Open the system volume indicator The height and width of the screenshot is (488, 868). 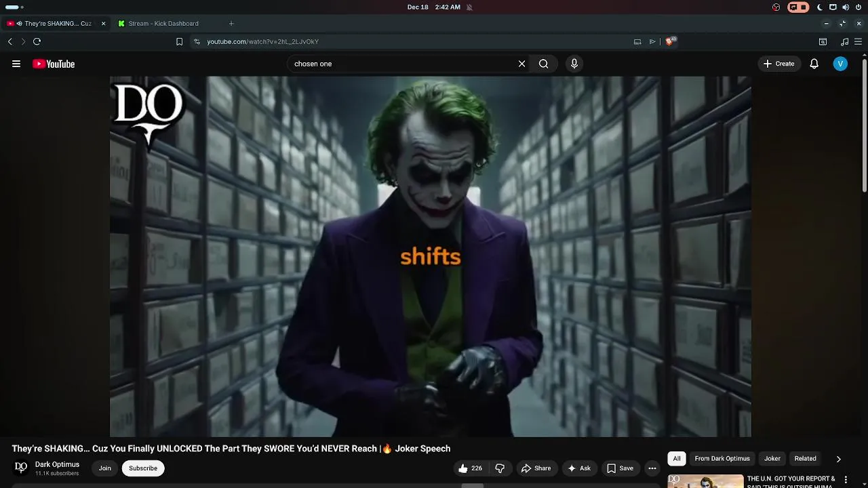(x=846, y=7)
